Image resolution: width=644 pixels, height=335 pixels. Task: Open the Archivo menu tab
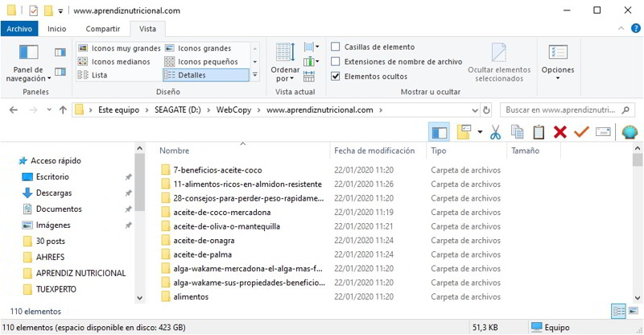click(x=19, y=29)
